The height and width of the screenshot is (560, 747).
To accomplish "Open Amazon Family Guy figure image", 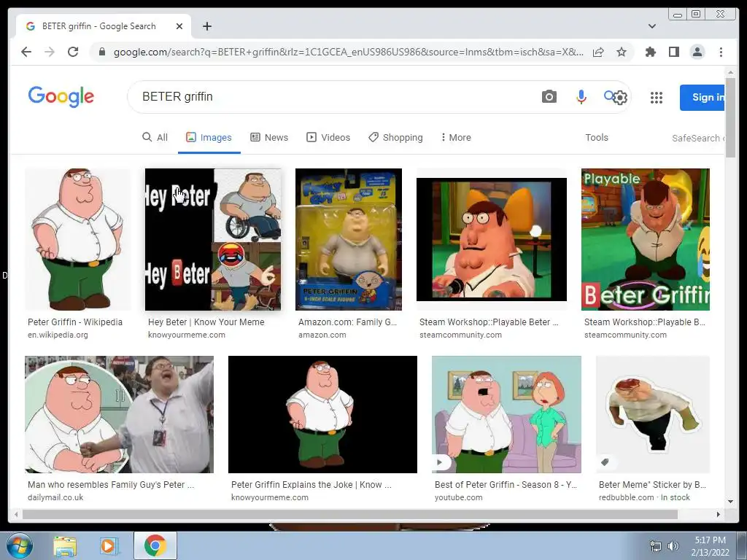I will pyautogui.click(x=348, y=239).
